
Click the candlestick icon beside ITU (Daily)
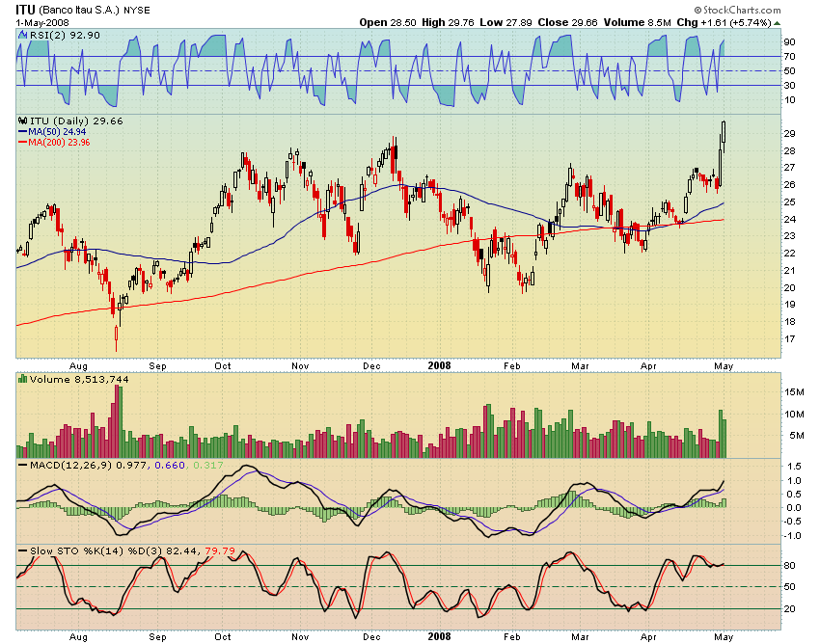point(22,121)
